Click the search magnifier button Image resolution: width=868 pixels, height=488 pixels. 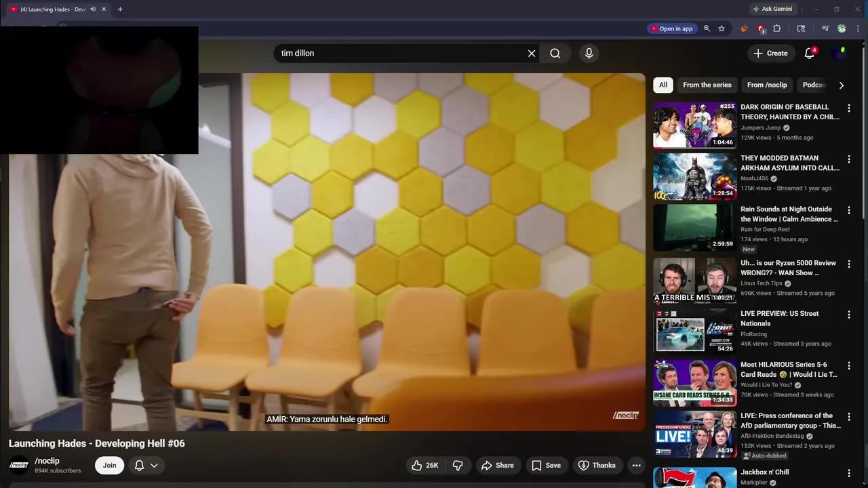click(555, 54)
